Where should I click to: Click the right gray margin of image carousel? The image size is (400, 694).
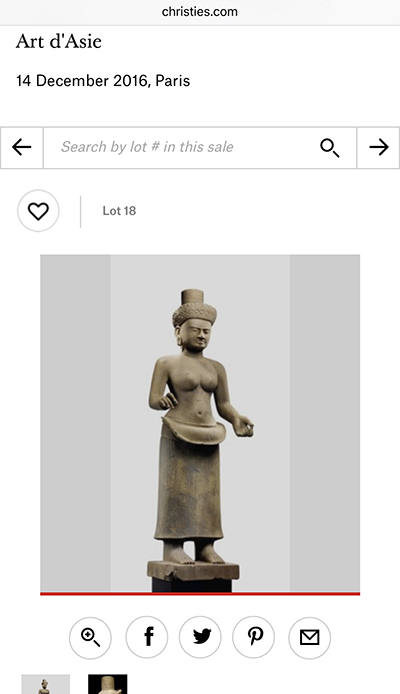tap(325, 423)
